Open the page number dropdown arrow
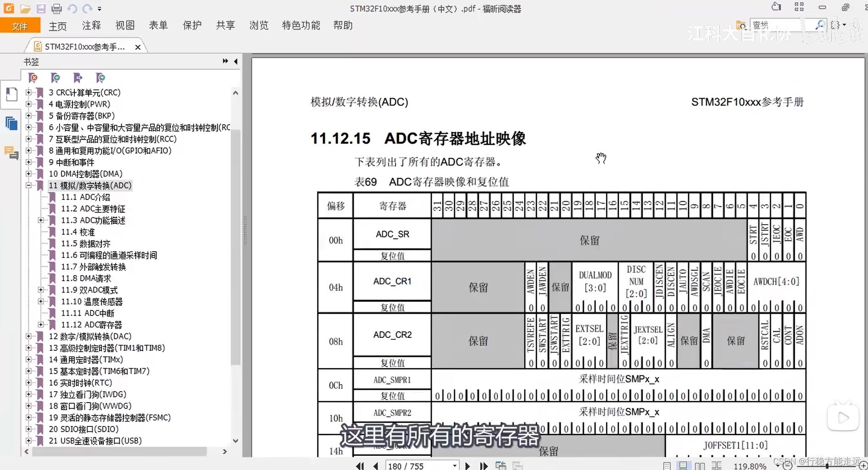 pyautogui.click(x=455, y=466)
